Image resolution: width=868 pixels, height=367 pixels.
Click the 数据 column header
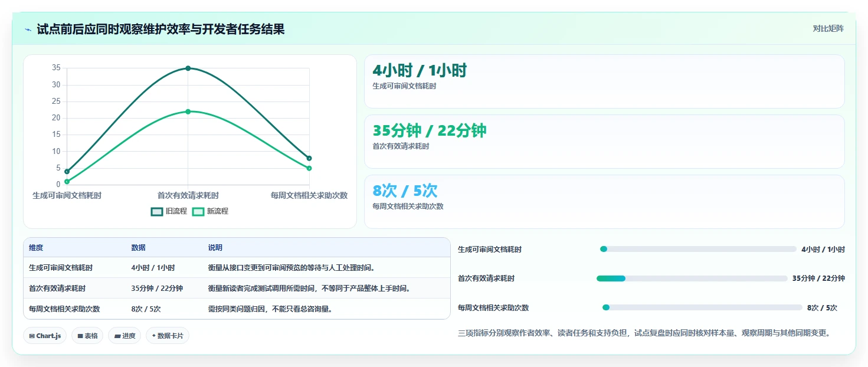coord(138,248)
